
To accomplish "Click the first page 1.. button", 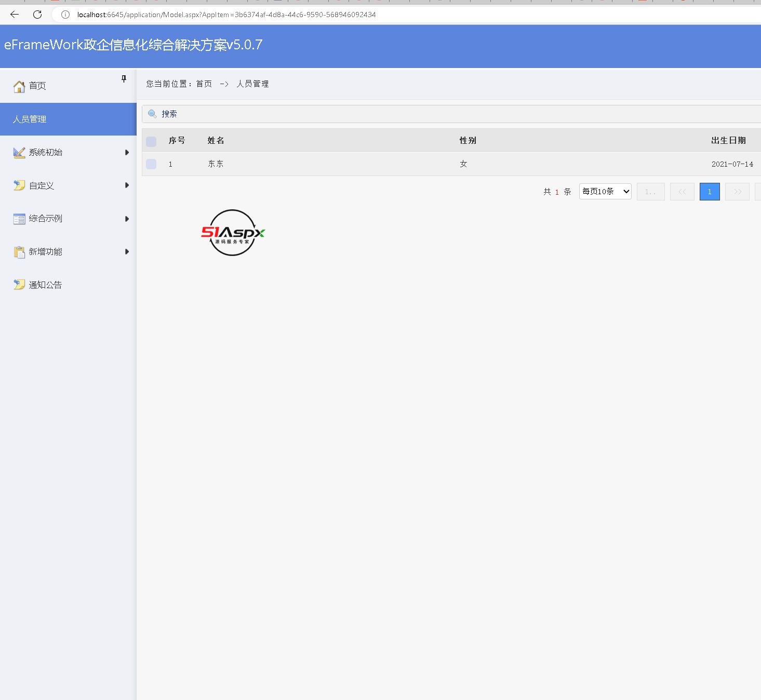I will click(650, 192).
